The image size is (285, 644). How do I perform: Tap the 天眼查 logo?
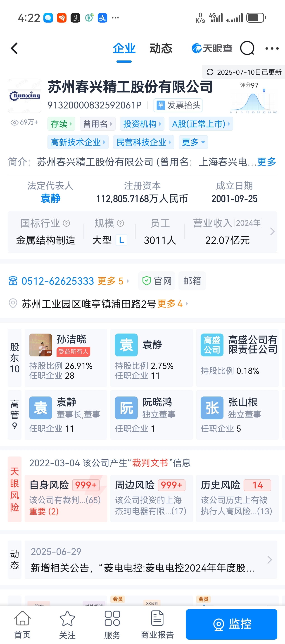[212, 48]
